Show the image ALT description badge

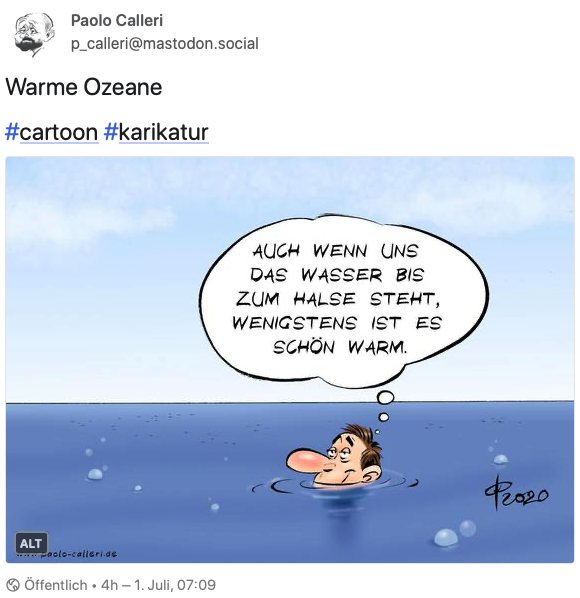(31, 543)
